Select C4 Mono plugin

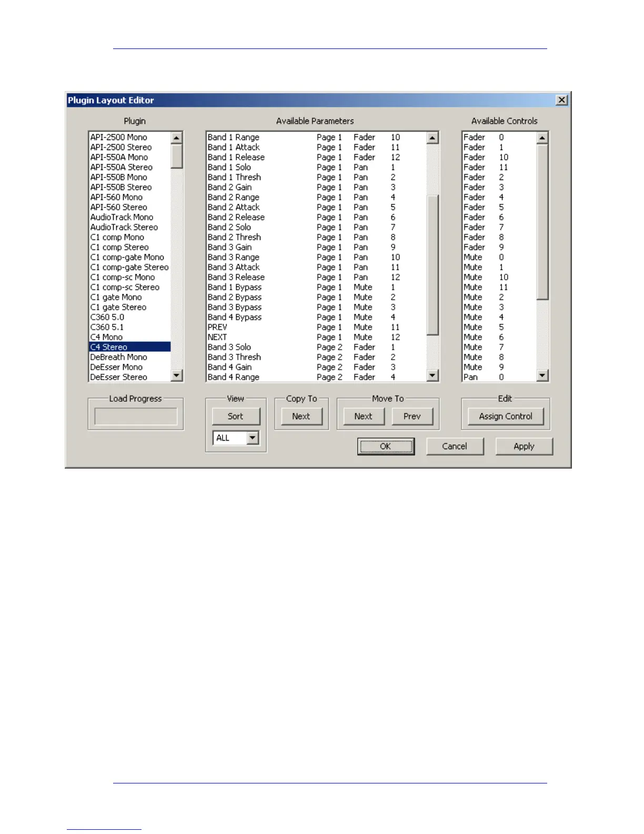130,337
